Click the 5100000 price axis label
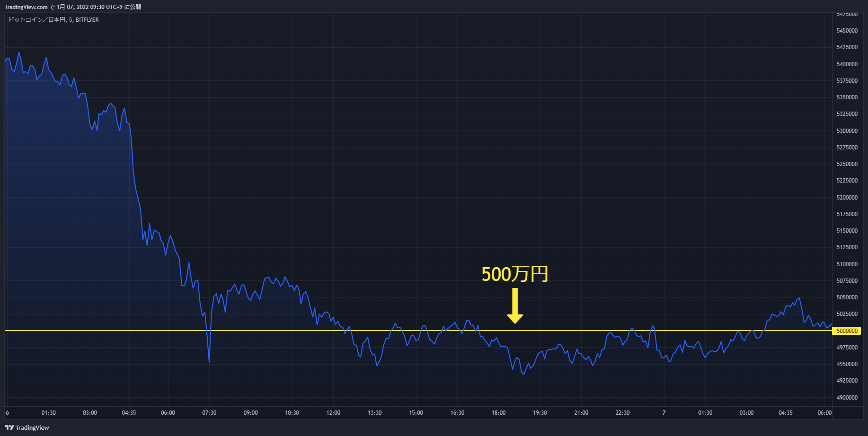Image resolution: width=868 pixels, height=436 pixels. (847, 264)
